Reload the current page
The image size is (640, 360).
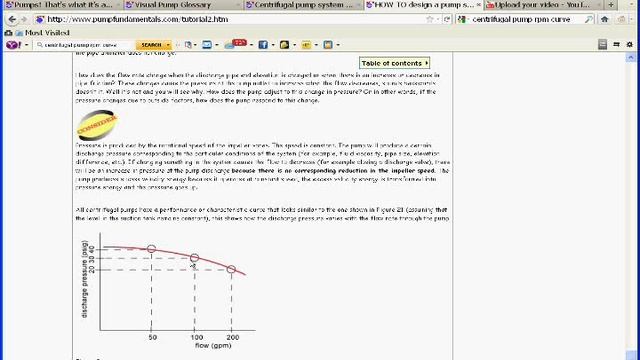tap(447, 19)
